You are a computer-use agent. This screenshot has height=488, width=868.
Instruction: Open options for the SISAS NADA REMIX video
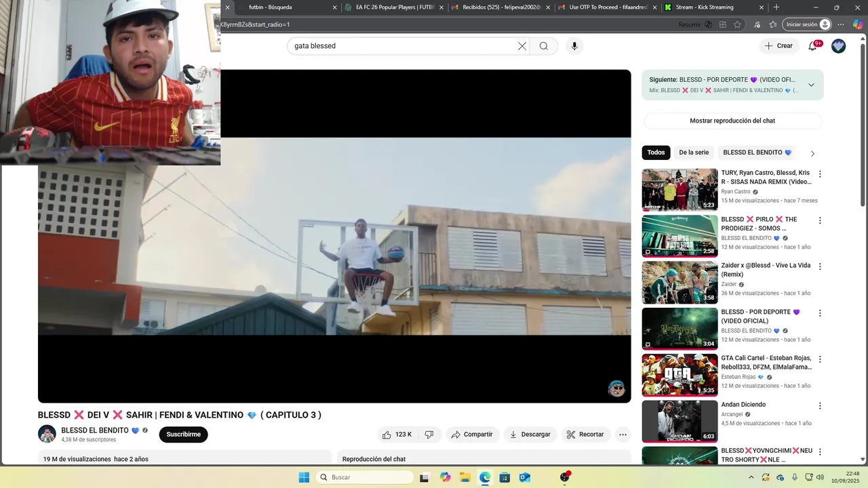click(x=820, y=174)
